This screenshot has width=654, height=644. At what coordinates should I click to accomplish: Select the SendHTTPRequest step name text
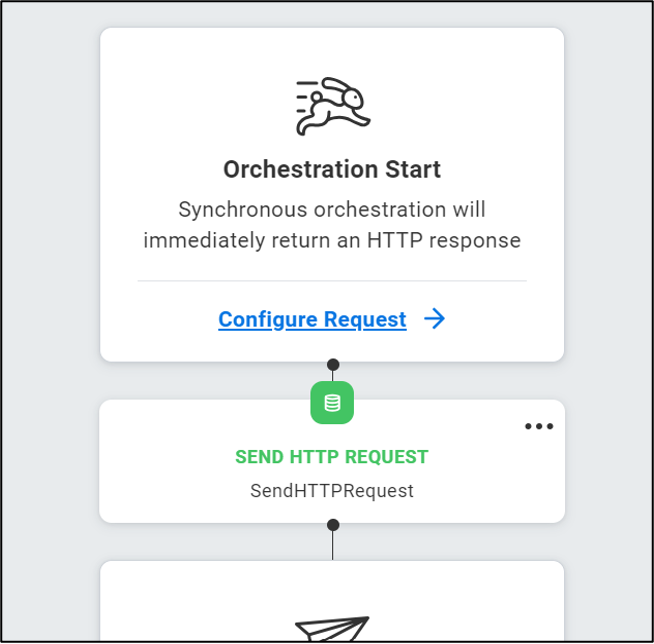[332, 491]
